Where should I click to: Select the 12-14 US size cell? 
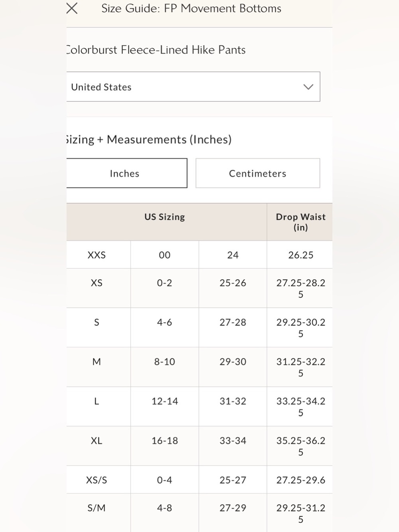coord(165,401)
